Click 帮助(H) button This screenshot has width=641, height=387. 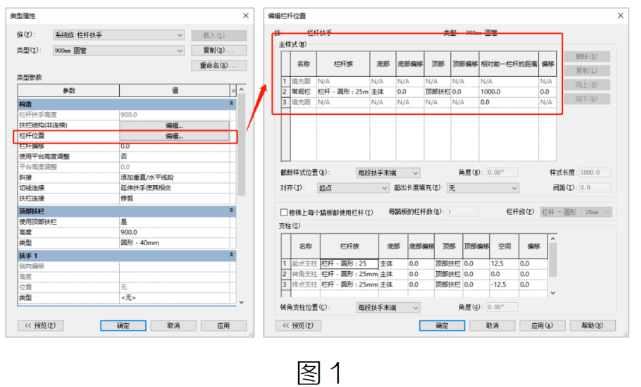[x=592, y=325]
